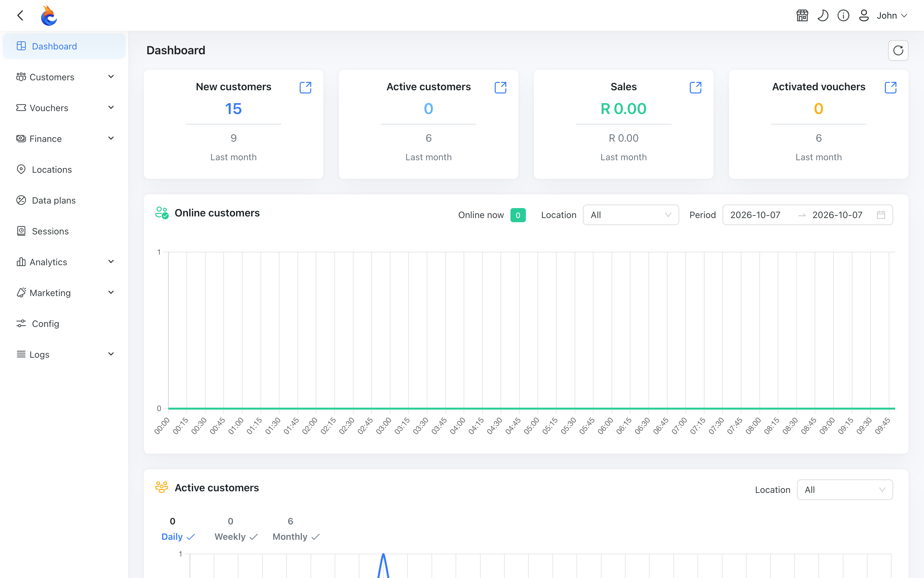The image size is (924, 578).
Task: Toggle the Monthly series
Action: pos(296,537)
